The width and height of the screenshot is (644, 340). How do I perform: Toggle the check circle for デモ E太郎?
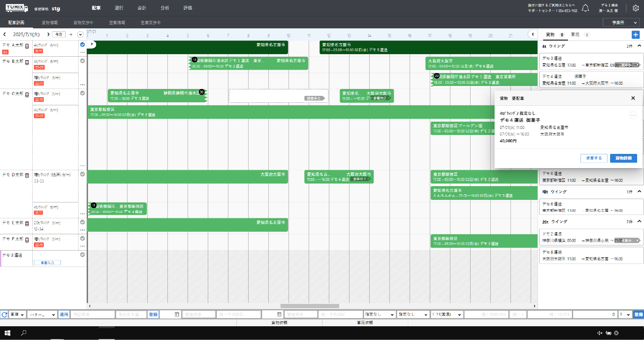82,222
